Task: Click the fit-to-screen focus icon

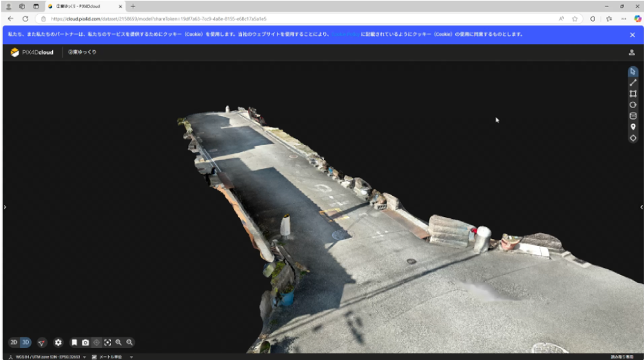Action: click(108, 343)
